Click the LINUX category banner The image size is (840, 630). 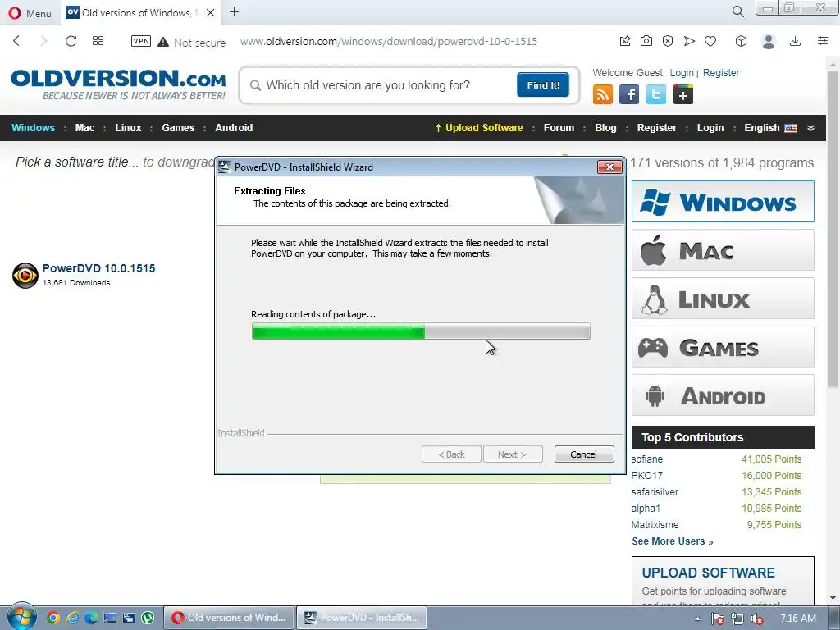tap(723, 299)
